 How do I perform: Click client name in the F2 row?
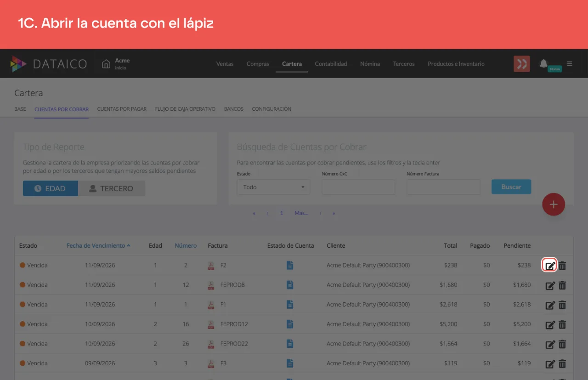point(368,265)
